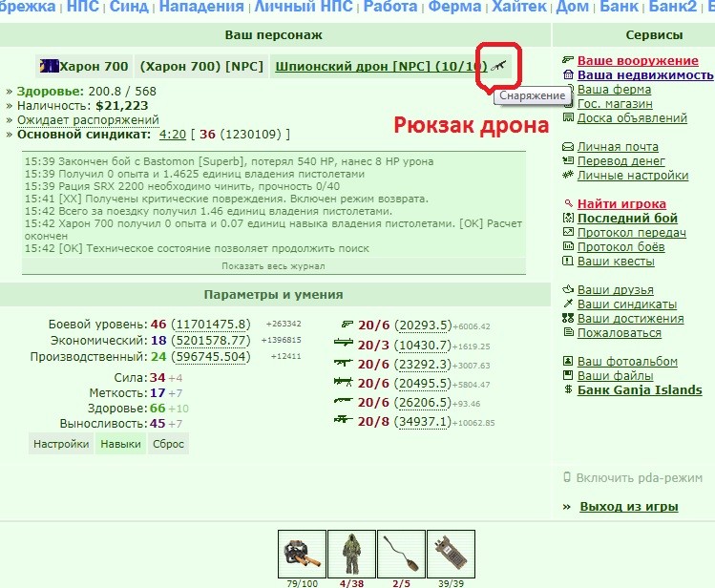
Task: Click the envelope icon beside Личная почта
Action: pos(568,146)
